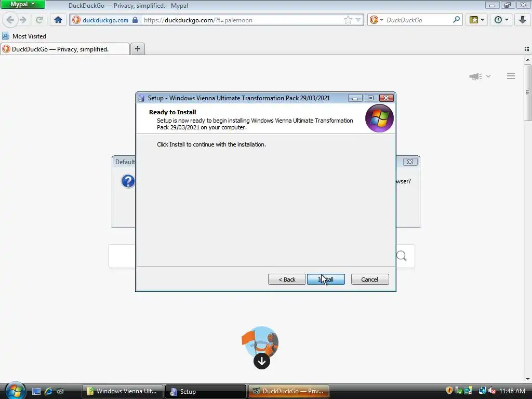This screenshot has height=399, width=532.
Task: Open the Mypal application menu
Action: click(x=22, y=4)
